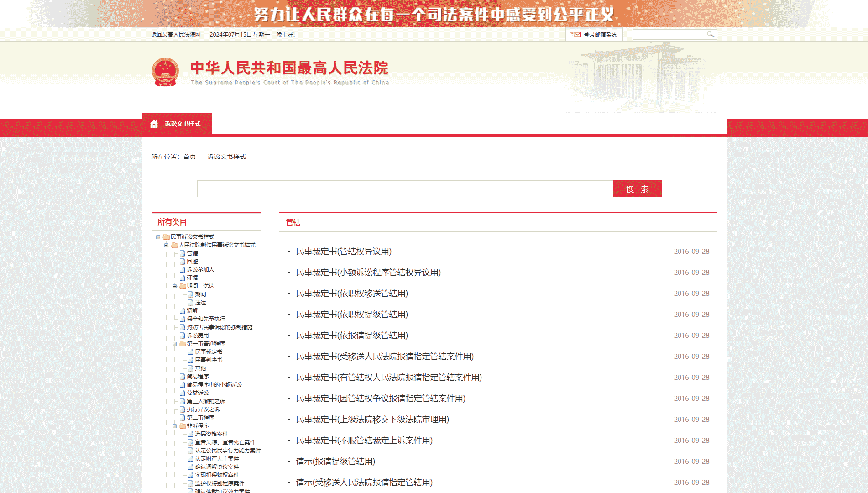Open 民事裁定书(小额诉讼程序管辖权异议用)
Viewport: 868px width, 493px height.
[368, 273]
